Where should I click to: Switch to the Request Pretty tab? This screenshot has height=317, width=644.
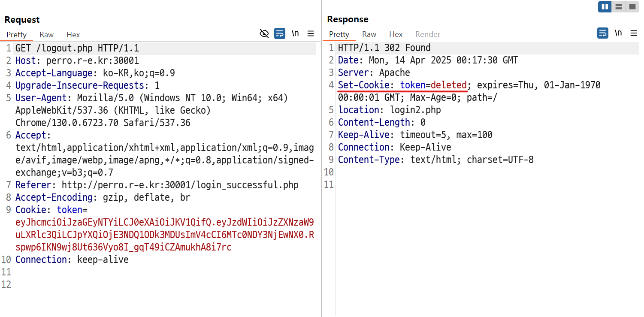click(17, 35)
